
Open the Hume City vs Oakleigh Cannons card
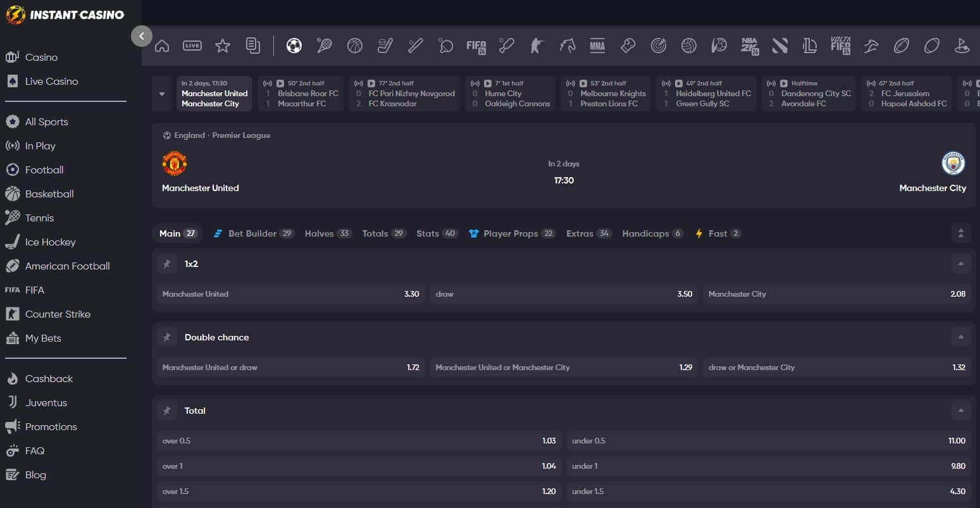click(511, 94)
